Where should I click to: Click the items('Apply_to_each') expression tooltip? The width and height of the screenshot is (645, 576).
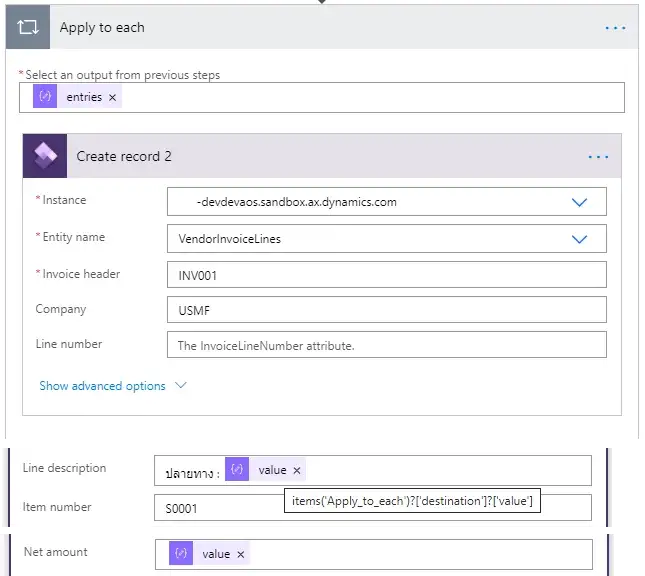[412, 501]
